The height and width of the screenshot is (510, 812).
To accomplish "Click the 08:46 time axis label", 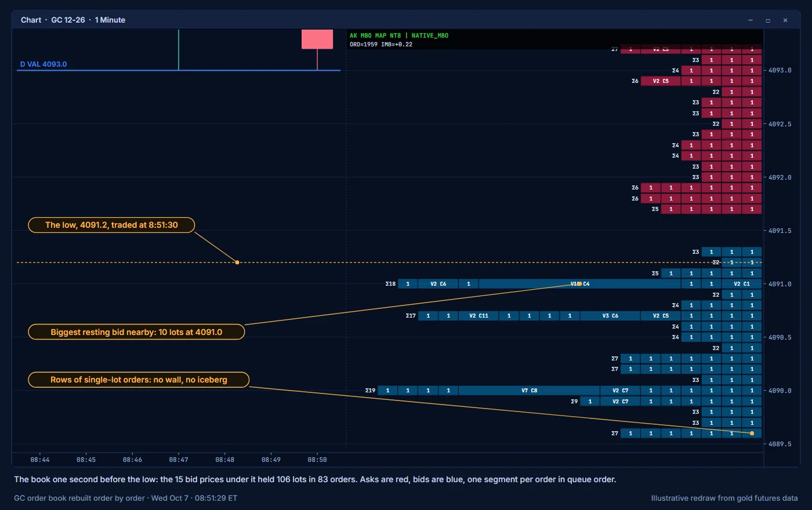I will [132, 460].
